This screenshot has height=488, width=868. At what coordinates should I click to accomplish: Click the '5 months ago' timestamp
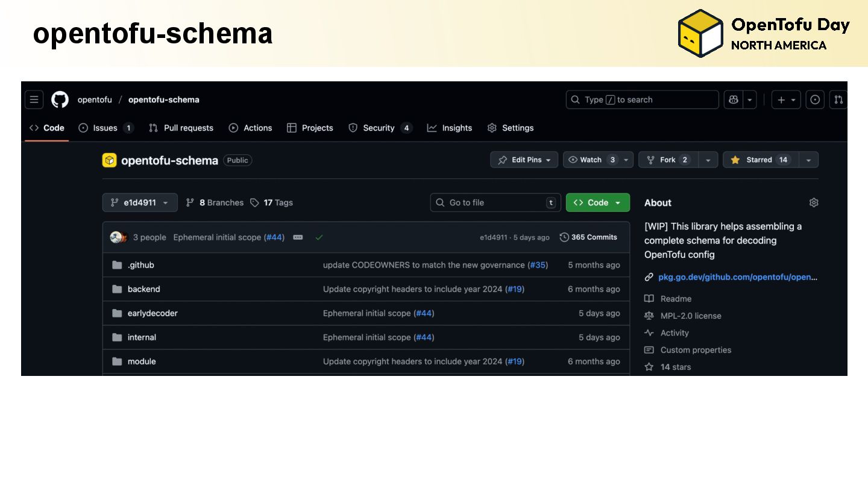click(594, 265)
